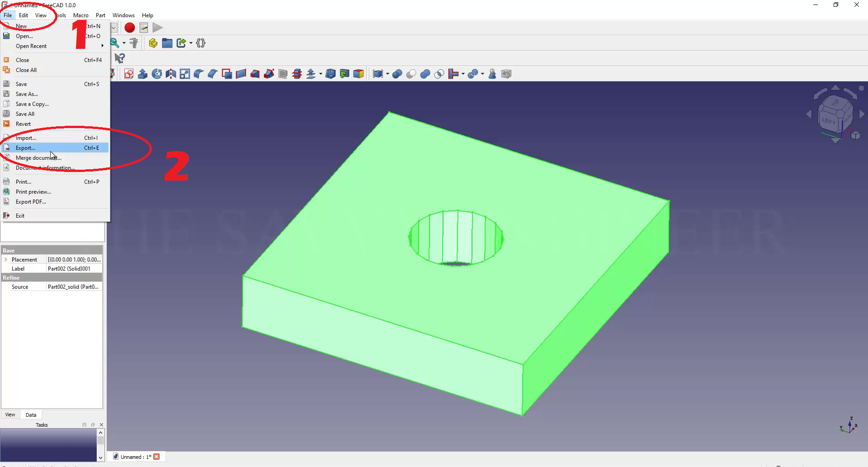Click the red macro record button
This screenshot has height=467, width=868.
pyautogui.click(x=130, y=28)
